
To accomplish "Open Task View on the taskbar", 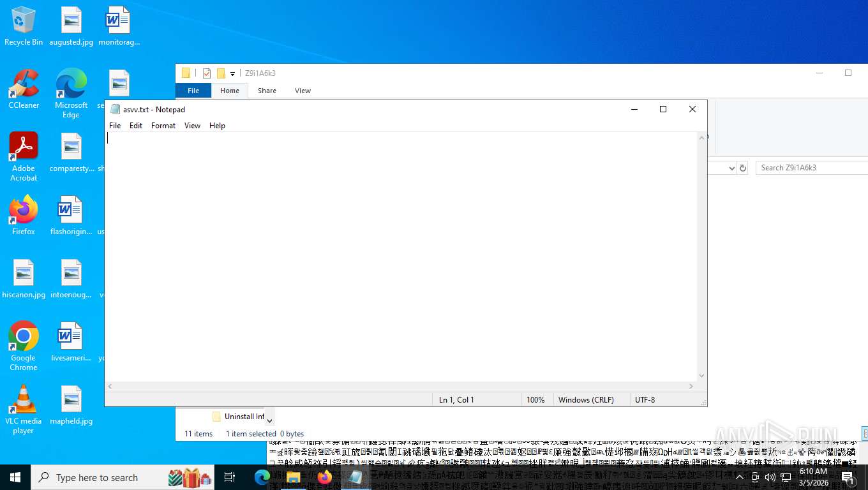I will click(x=230, y=477).
